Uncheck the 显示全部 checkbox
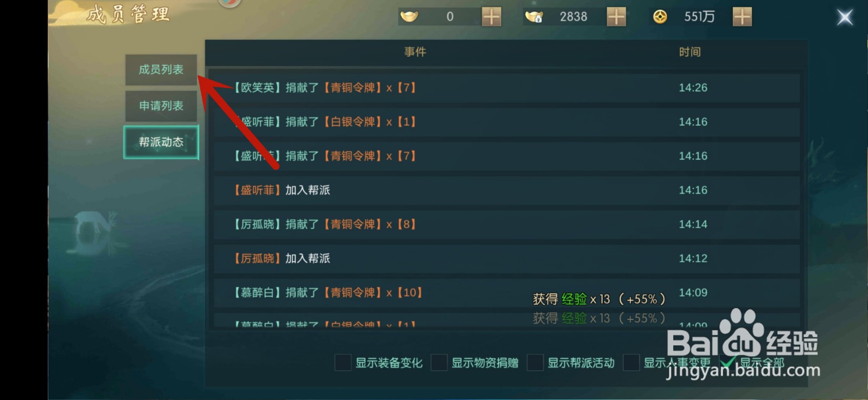Viewport: 868px width, 400px height. point(727,363)
